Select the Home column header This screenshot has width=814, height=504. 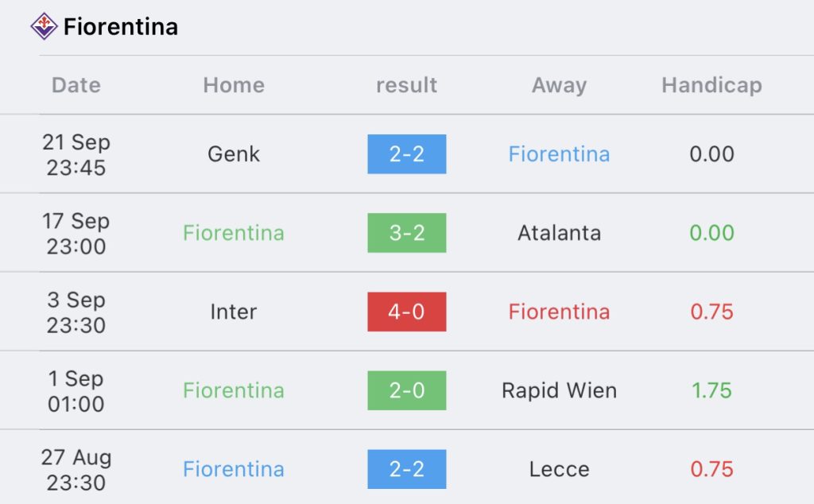(x=234, y=85)
